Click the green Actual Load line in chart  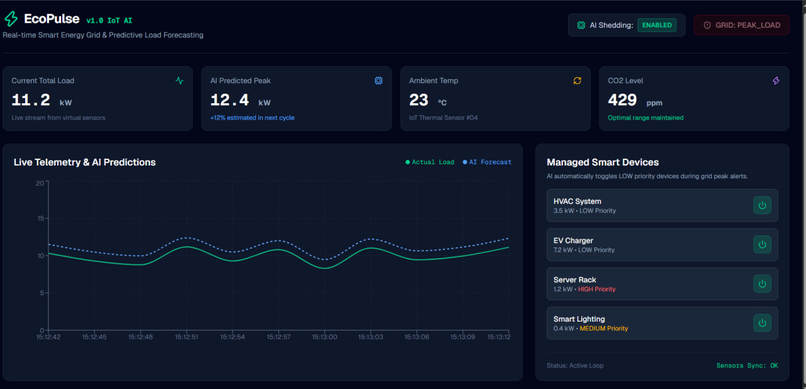[278, 250]
